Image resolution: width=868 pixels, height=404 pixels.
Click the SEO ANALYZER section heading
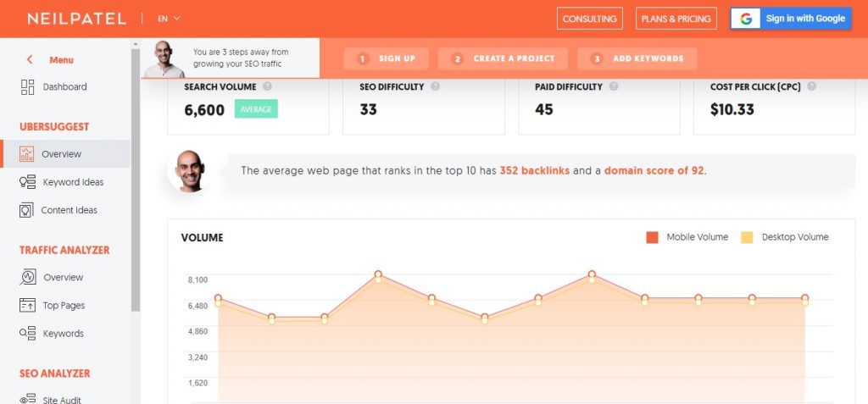[x=55, y=374]
